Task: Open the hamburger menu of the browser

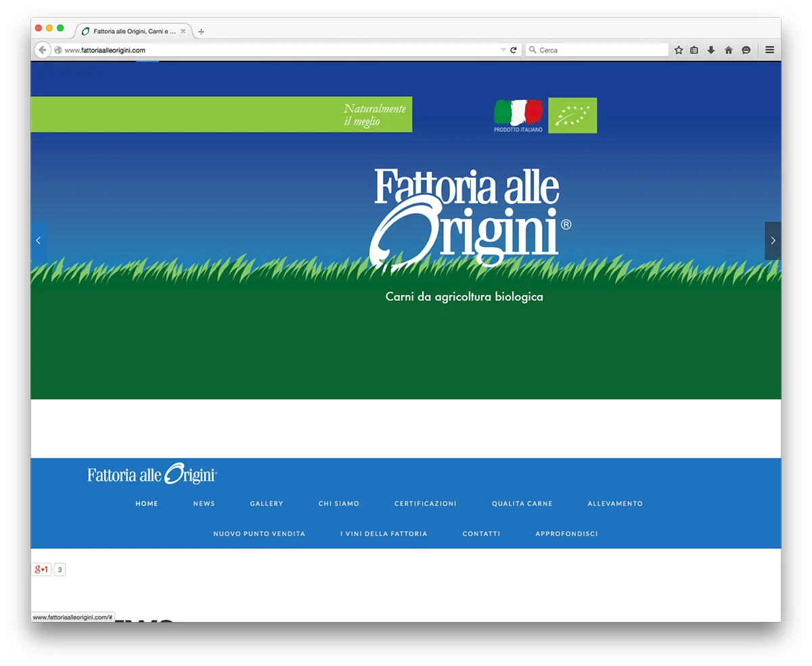Action: 770,50
